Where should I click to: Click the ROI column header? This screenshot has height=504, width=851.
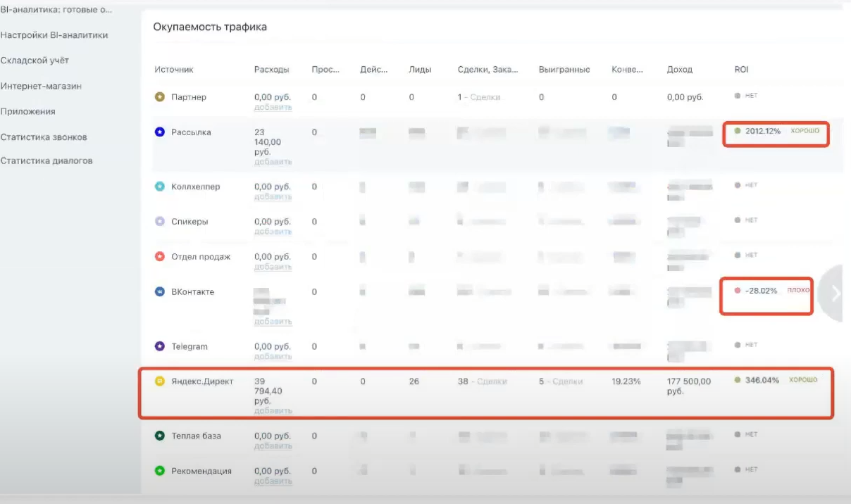coord(741,70)
